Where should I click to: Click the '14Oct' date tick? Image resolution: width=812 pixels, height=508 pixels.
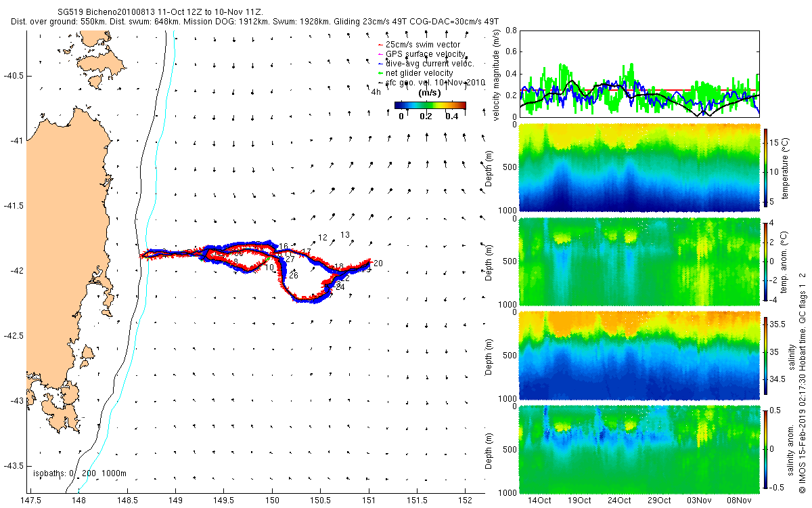coord(539,501)
